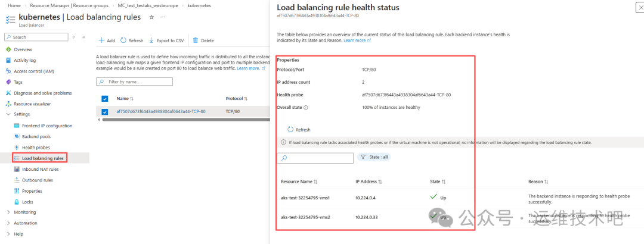Click IP address 10.224.0.33

367,217
